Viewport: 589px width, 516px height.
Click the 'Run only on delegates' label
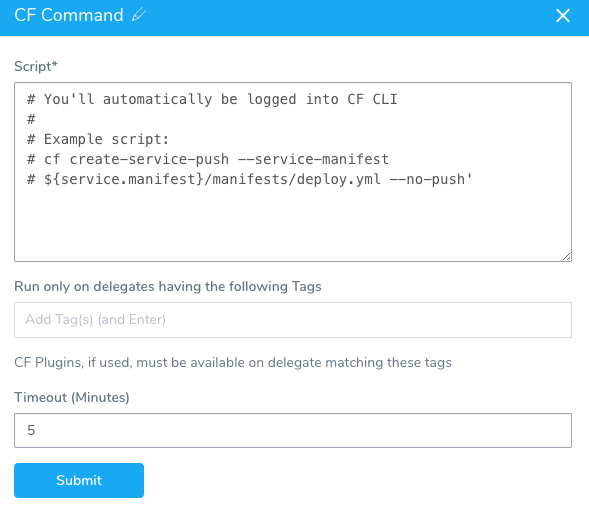coord(168,287)
